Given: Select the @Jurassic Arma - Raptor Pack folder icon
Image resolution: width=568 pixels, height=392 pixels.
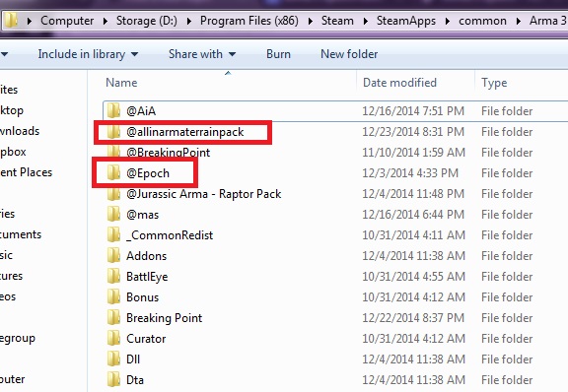Looking at the screenshot, I should [x=113, y=194].
